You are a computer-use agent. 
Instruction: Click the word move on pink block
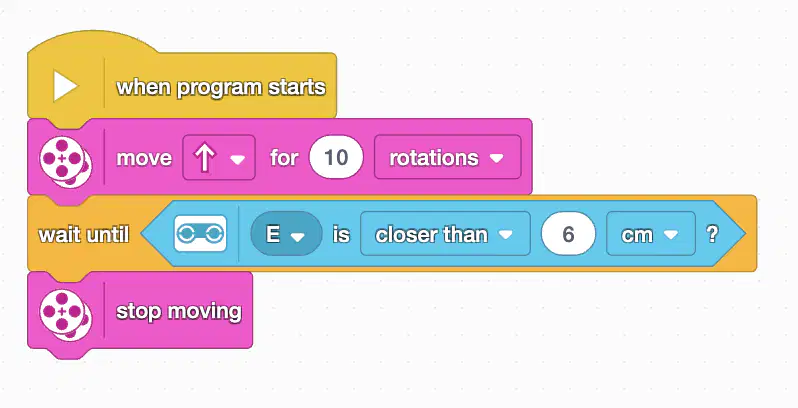click(144, 158)
